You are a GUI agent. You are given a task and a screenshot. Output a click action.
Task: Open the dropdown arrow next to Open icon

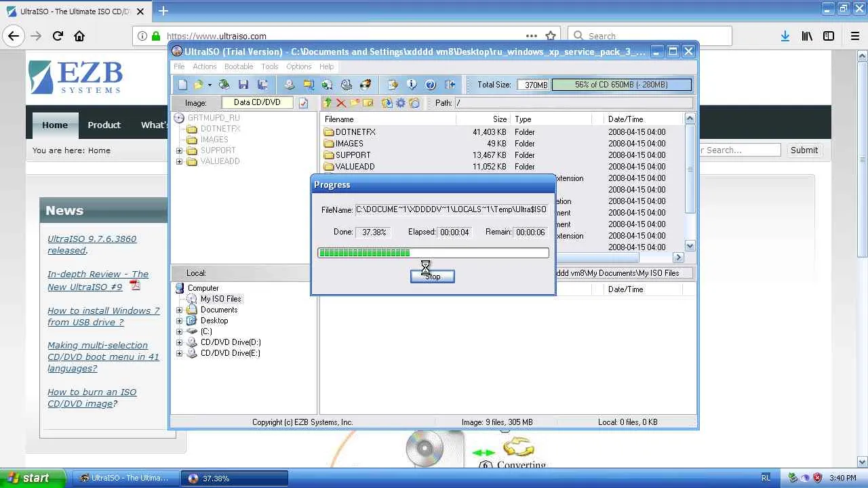pyautogui.click(x=210, y=85)
